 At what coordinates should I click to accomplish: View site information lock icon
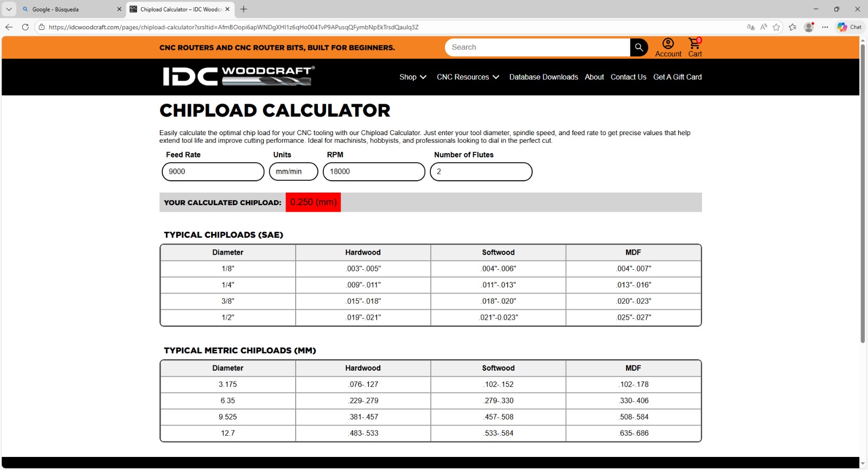click(42, 27)
